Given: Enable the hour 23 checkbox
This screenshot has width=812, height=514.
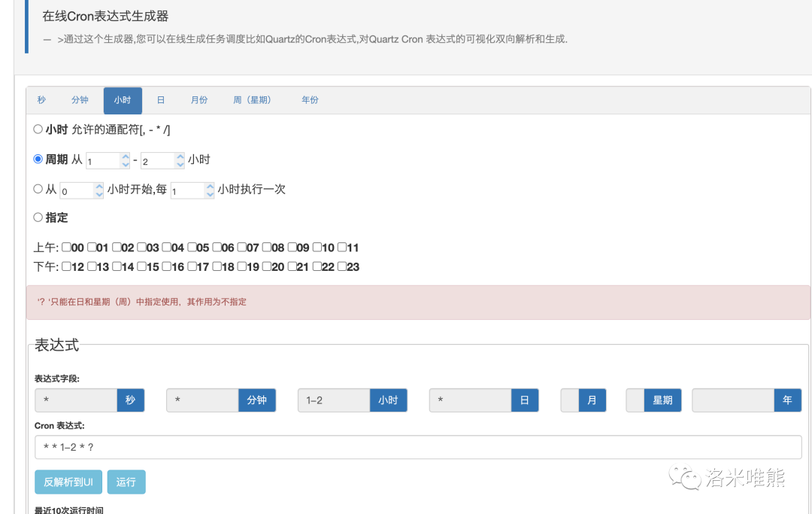Looking at the screenshot, I should click(342, 266).
